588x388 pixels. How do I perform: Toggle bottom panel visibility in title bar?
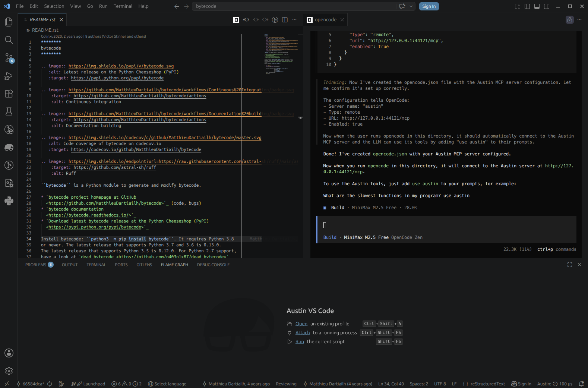tap(537, 6)
